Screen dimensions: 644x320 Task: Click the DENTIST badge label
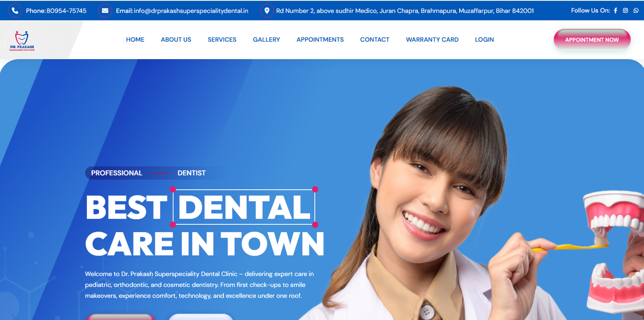coord(192,173)
